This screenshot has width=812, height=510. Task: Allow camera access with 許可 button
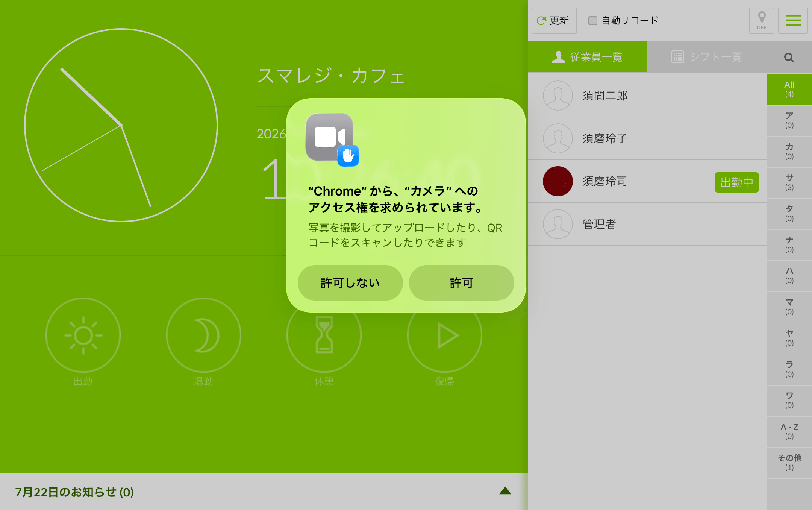click(x=461, y=283)
